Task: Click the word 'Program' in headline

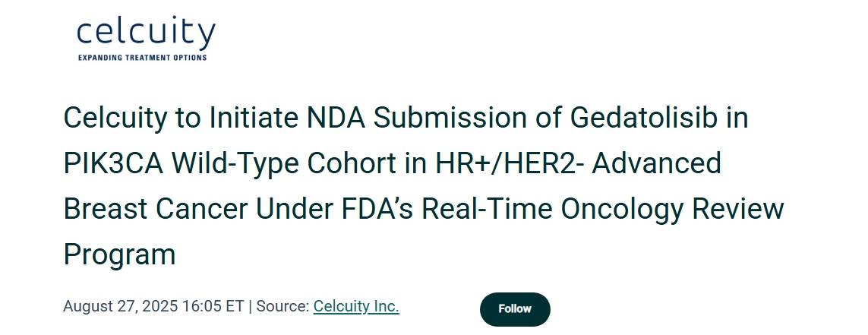Action: pos(119,255)
